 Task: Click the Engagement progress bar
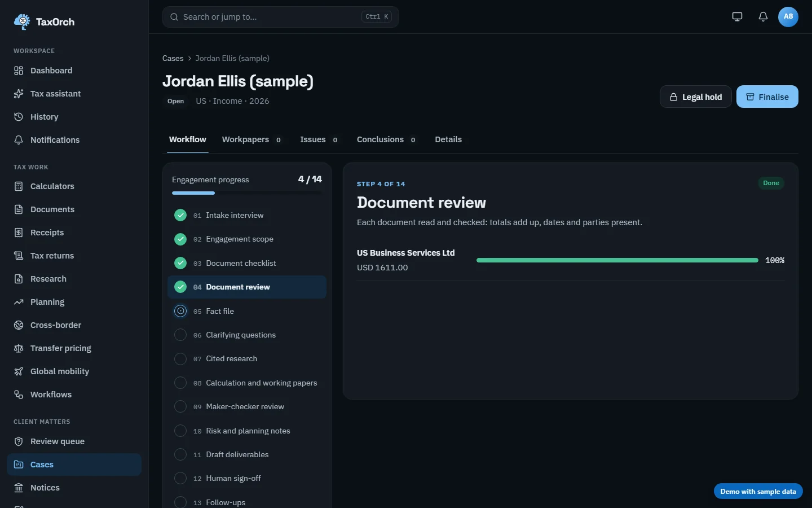click(247, 193)
